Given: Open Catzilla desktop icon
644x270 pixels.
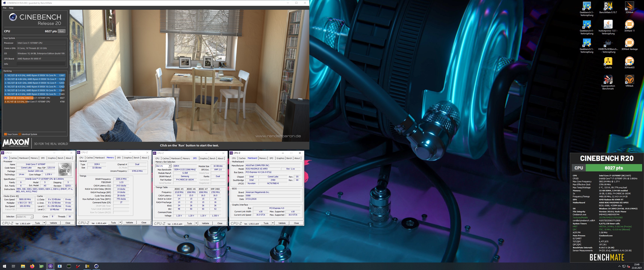Looking at the screenshot, I should (x=608, y=63).
